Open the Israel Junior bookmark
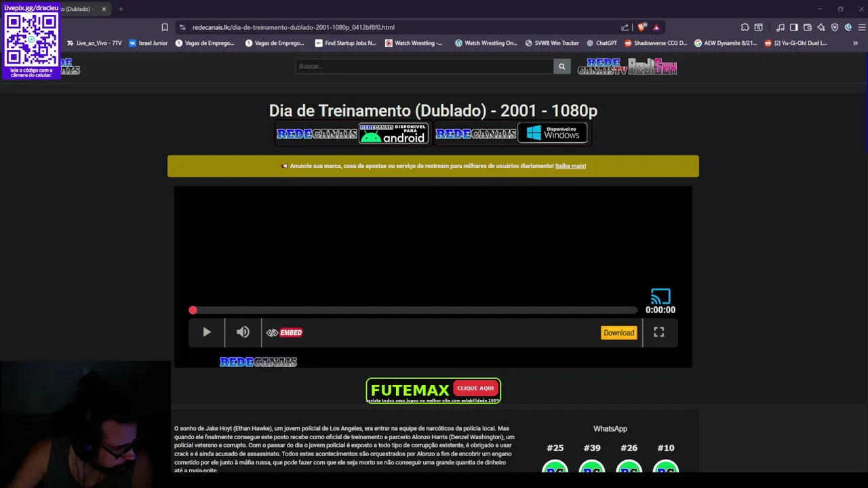This screenshot has width=868, height=488. [x=149, y=43]
